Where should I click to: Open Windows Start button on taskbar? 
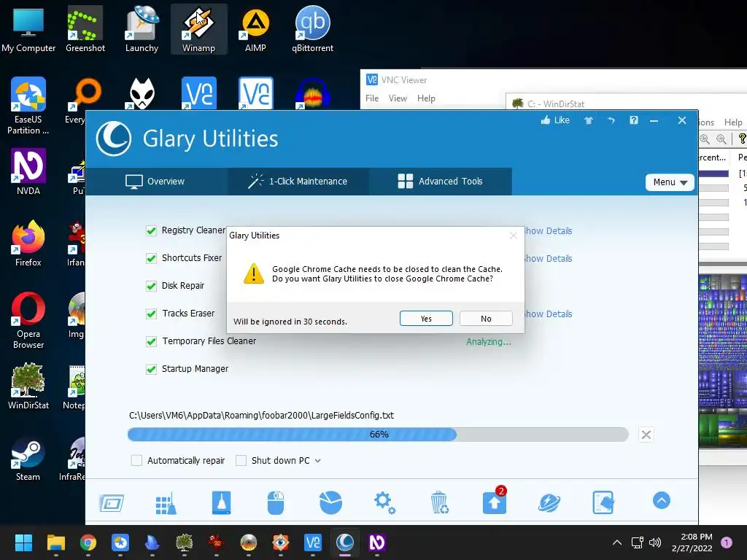pyautogui.click(x=23, y=542)
